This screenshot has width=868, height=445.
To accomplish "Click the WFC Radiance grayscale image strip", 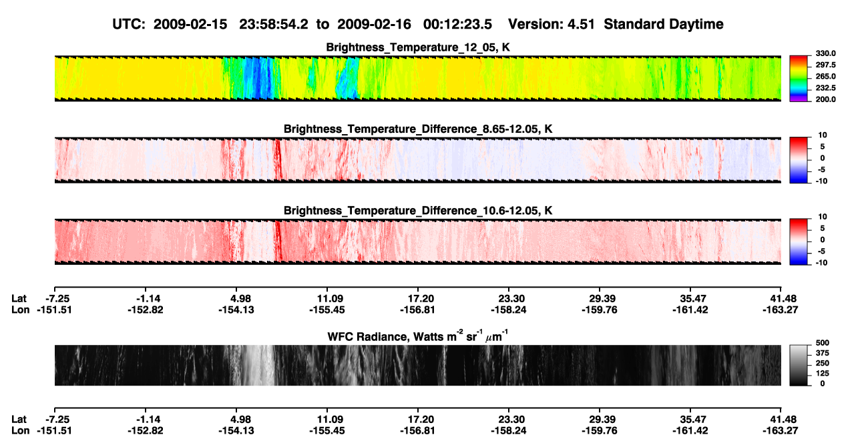I will tap(417, 366).
